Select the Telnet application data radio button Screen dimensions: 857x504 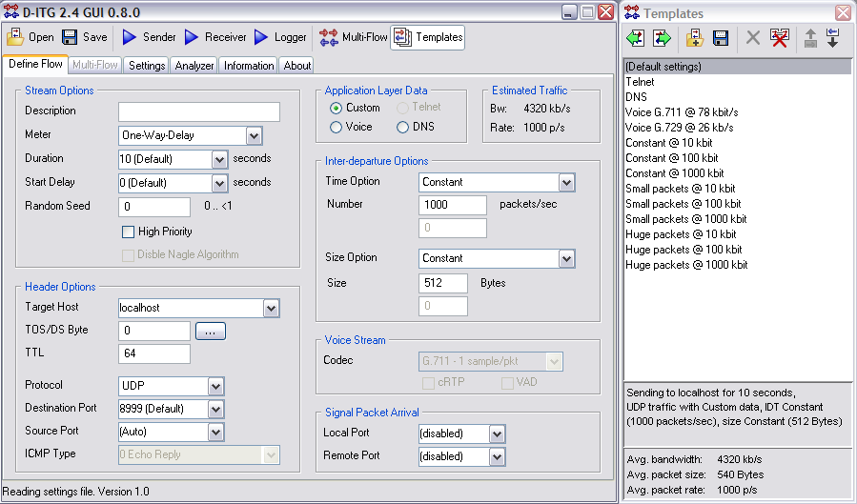[403, 108]
